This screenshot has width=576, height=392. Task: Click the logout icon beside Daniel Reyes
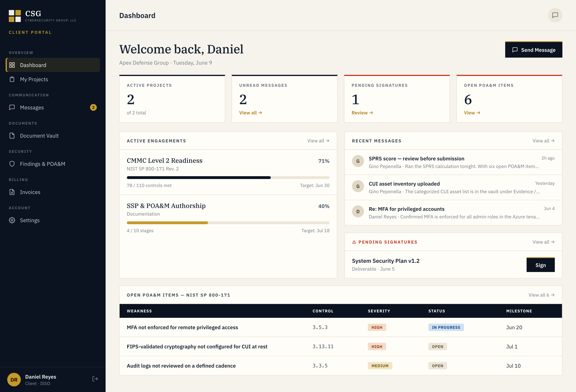pos(95,379)
